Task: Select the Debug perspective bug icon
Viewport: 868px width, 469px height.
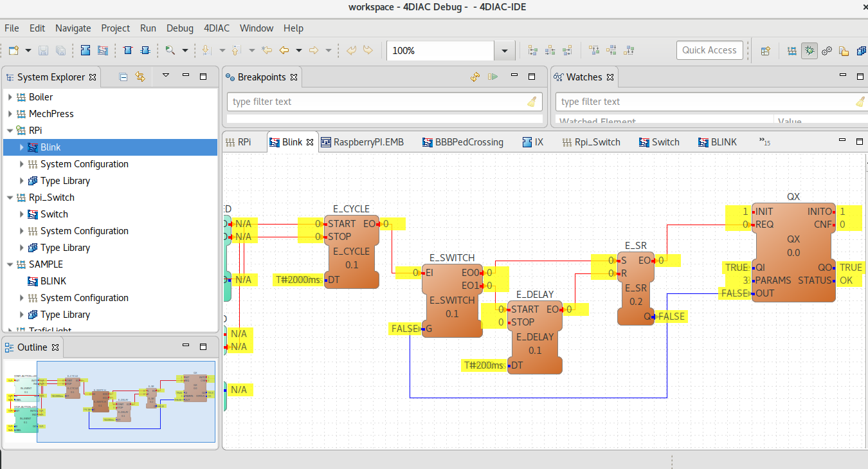Action: click(809, 51)
